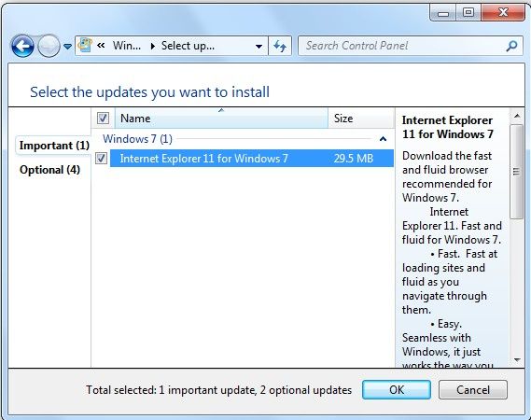This screenshot has width=531, height=420.
Task: Click the Windows 7 (1) group label
Action: click(137, 139)
